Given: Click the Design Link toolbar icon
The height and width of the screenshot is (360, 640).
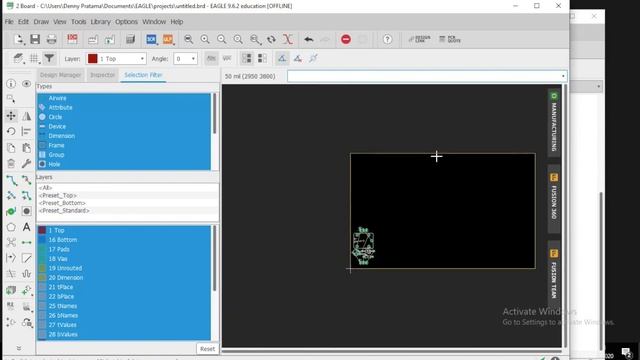Looking at the screenshot, I should 419,39.
